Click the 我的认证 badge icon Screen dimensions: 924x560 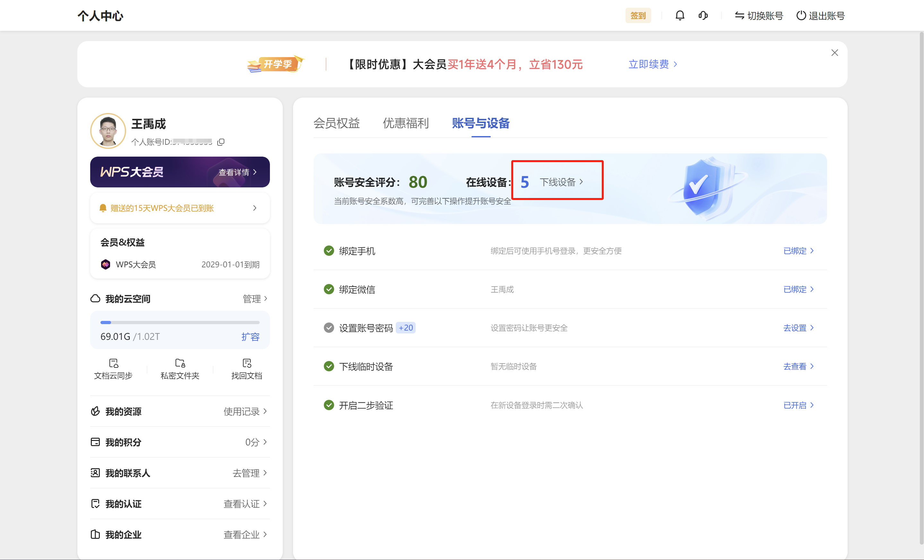coord(95,504)
